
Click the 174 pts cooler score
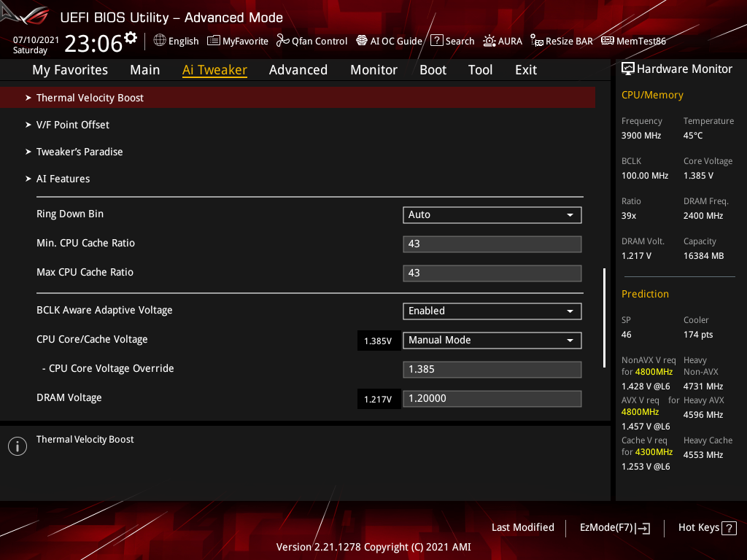tap(698, 335)
